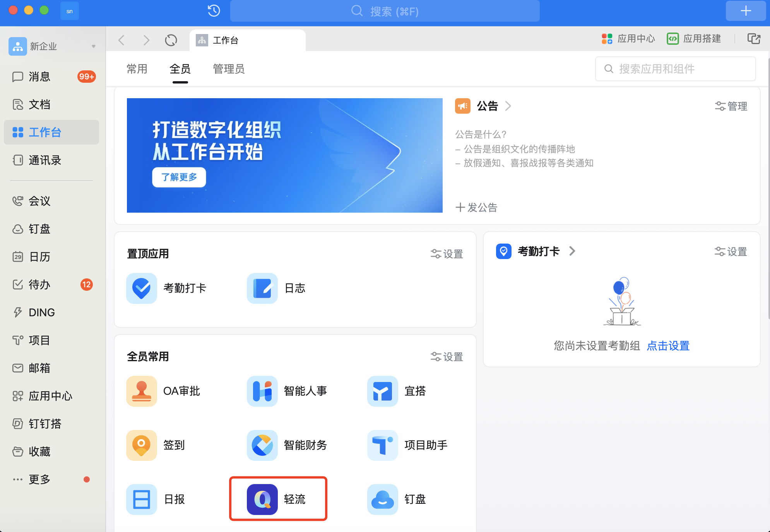
Task: Switch to the 常用 tab
Action: click(x=137, y=69)
